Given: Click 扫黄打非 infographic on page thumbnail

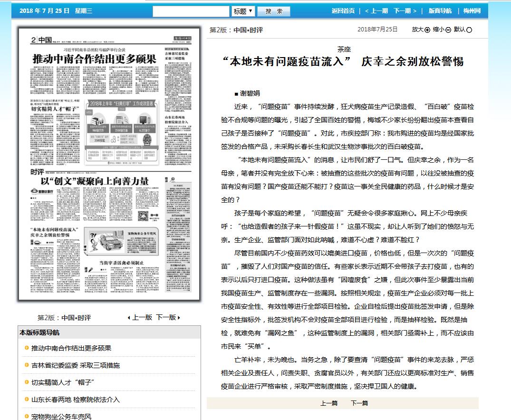Looking at the screenshot, I should (x=122, y=132).
